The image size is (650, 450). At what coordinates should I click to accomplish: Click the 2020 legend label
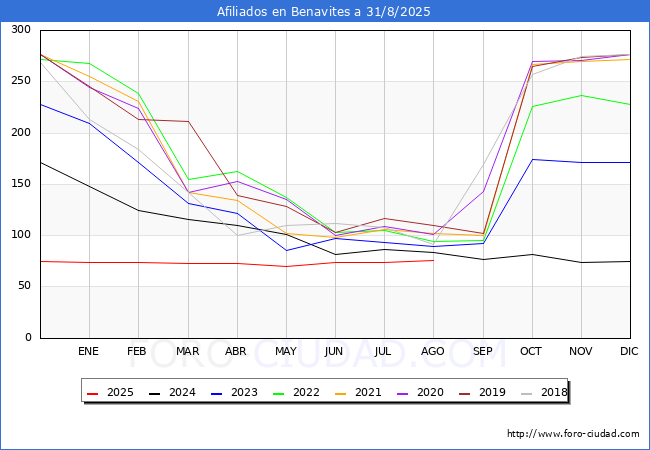(x=430, y=392)
